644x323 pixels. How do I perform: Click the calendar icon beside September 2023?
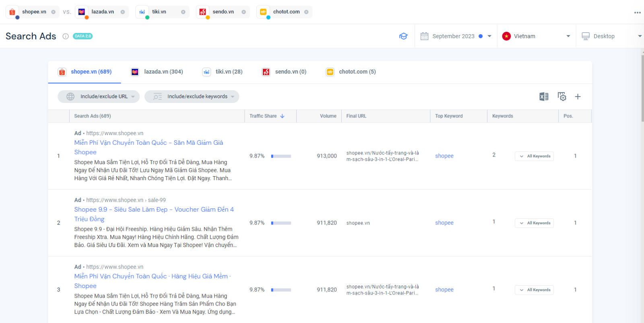pyautogui.click(x=424, y=36)
